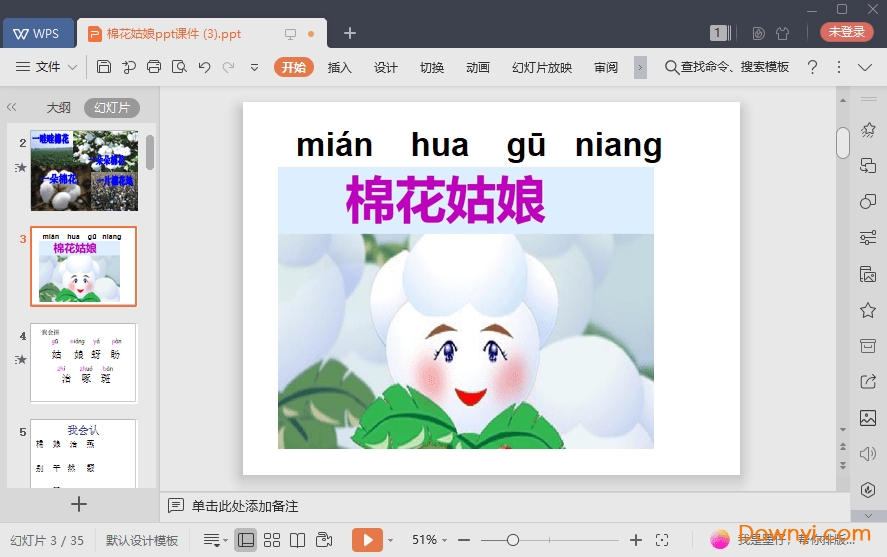Collapse the ribbon with the chevron
The image size is (887, 557).
click(864, 67)
